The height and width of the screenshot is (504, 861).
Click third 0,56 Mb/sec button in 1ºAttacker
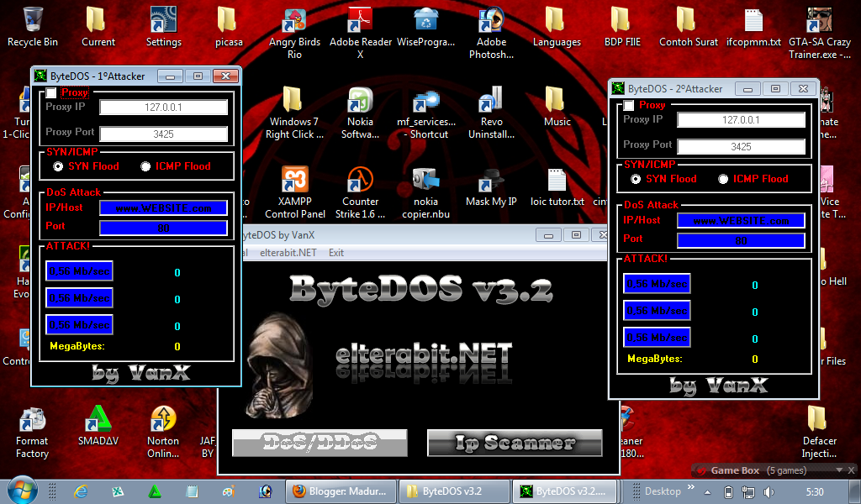(x=80, y=325)
